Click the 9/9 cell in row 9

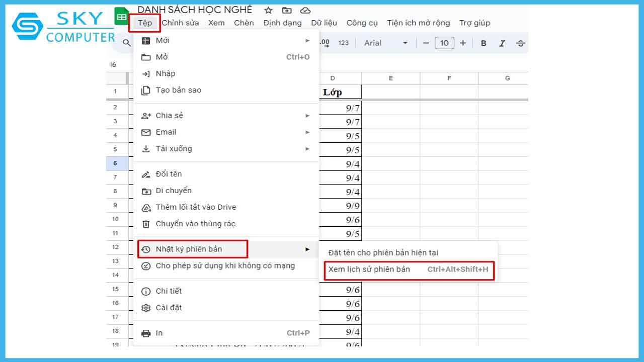coord(340,206)
